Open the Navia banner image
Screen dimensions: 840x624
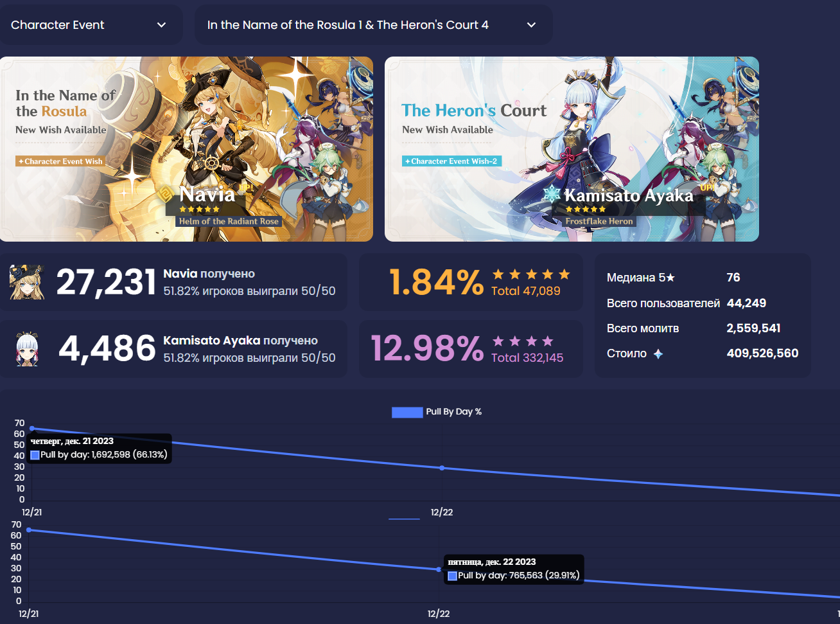coord(186,149)
